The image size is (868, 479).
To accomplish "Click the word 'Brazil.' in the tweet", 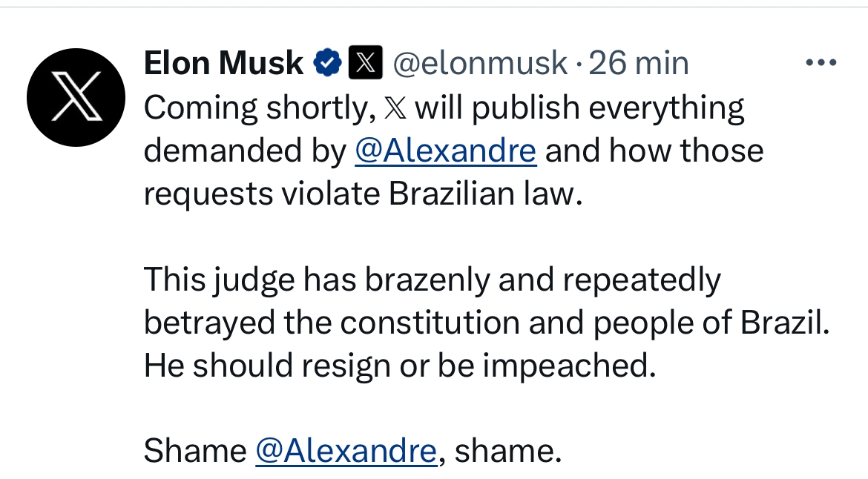I will [x=785, y=323].
